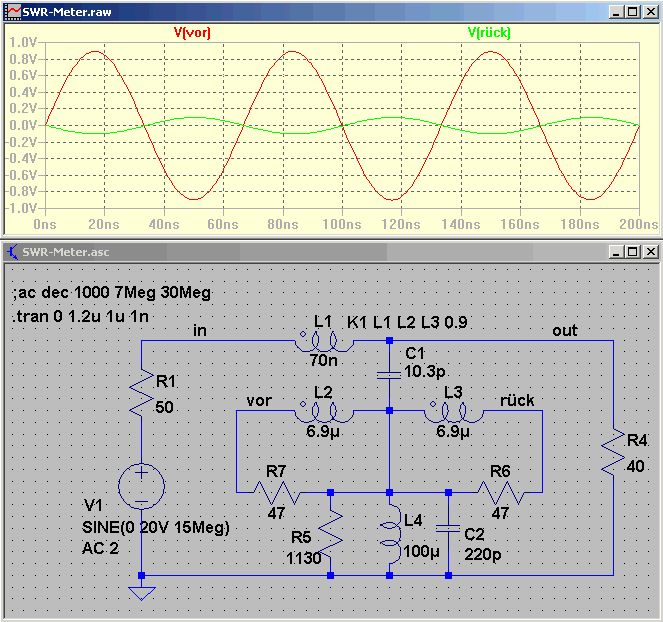Select the C1 capacitor symbol
Viewport: 663px width, 622px height.
389,375
